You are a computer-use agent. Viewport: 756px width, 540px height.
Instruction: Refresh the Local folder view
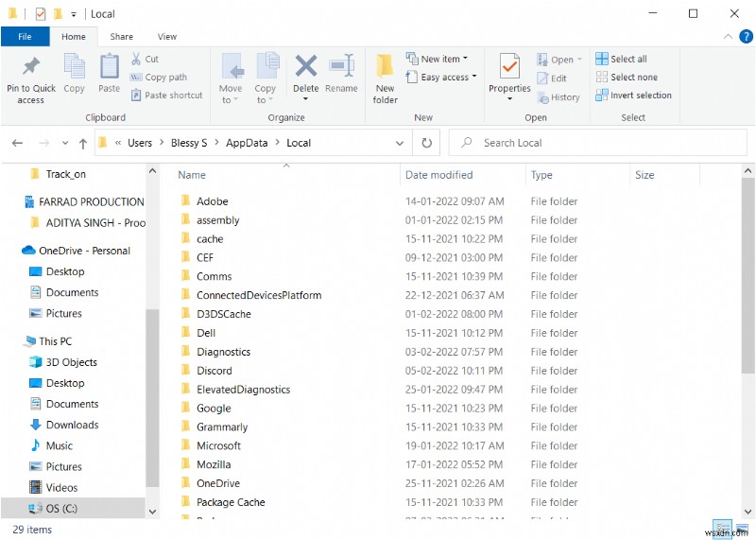coord(427,143)
